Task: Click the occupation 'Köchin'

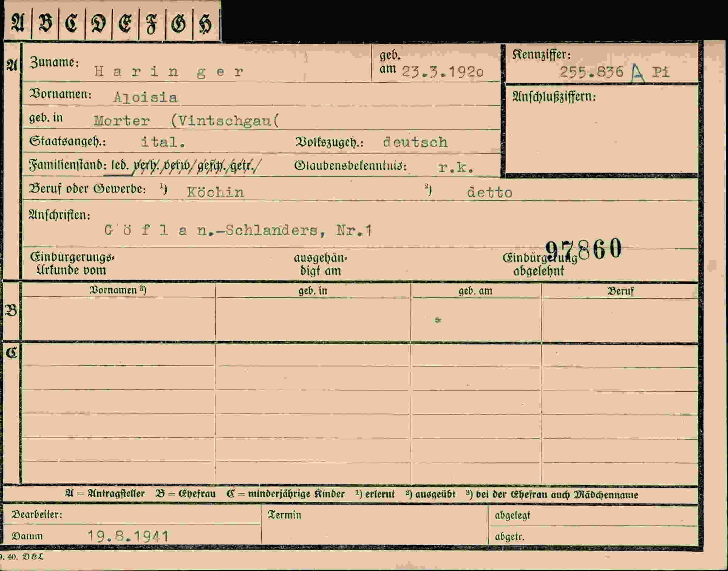Action: point(216,192)
